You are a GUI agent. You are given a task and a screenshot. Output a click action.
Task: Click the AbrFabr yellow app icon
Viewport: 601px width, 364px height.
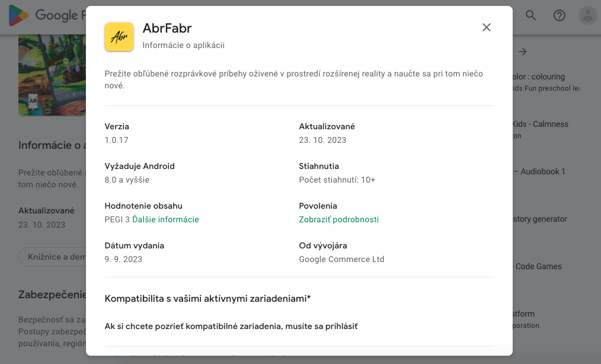[119, 37]
